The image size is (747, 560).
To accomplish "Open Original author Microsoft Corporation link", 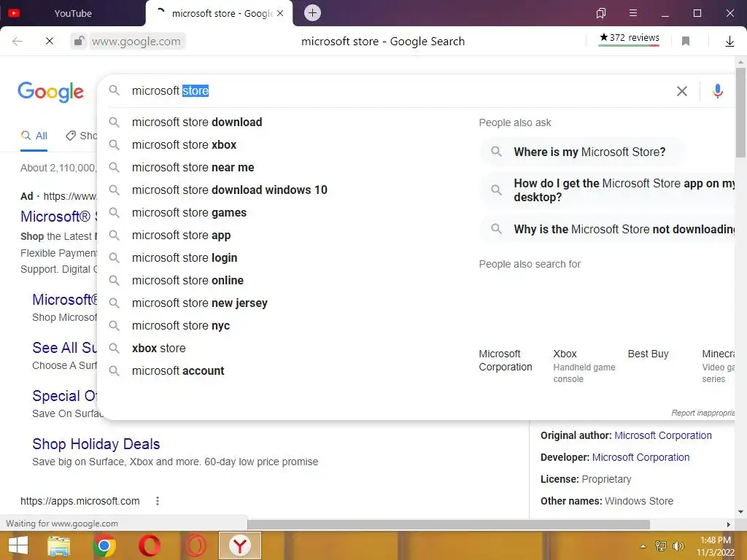I will point(662,435).
